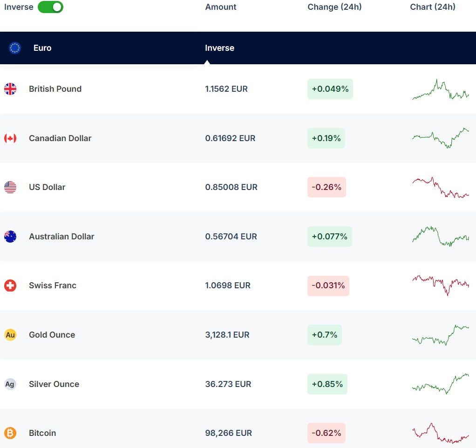Click the Australian flag icon
The image size is (476, 448).
click(10, 237)
